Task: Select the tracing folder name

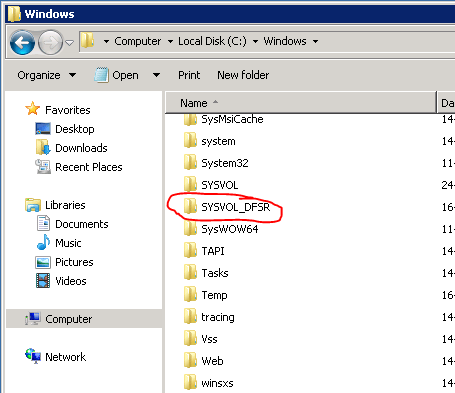Action: click(218, 317)
